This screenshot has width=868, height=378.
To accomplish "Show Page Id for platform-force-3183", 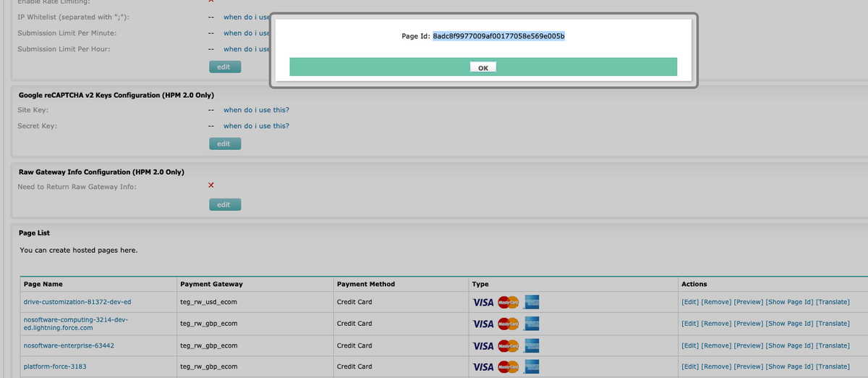I will coord(790,367).
